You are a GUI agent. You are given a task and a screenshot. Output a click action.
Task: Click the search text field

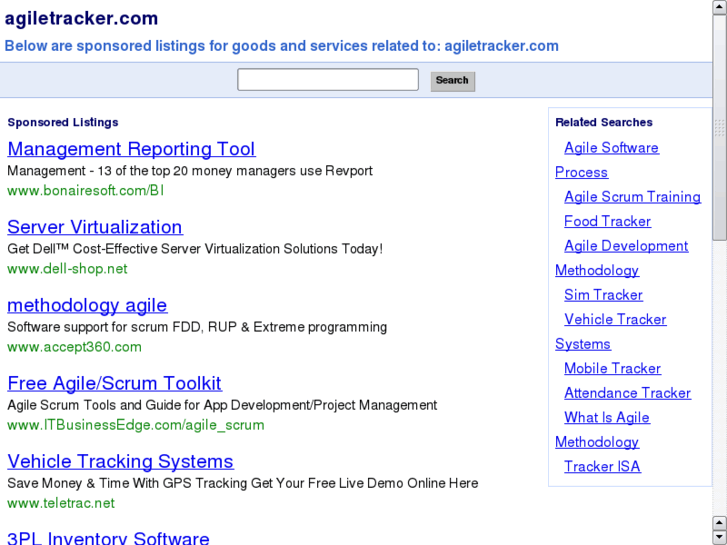coord(328,80)
